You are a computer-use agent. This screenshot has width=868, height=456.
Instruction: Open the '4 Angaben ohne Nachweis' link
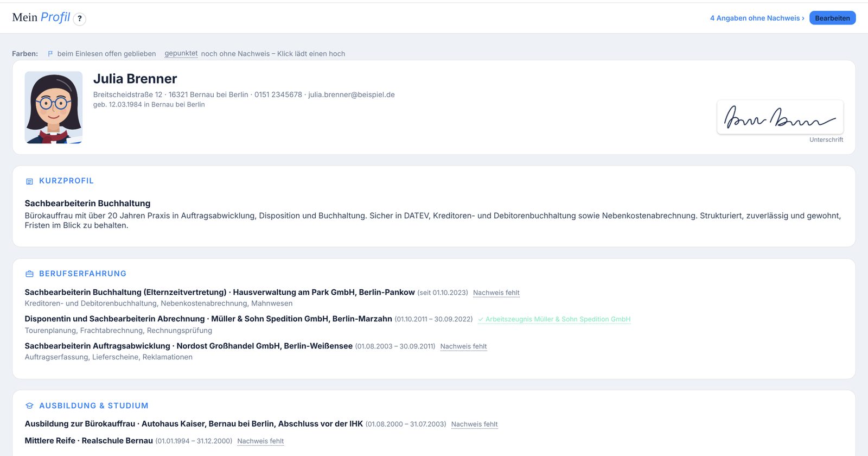pos(757,18)
